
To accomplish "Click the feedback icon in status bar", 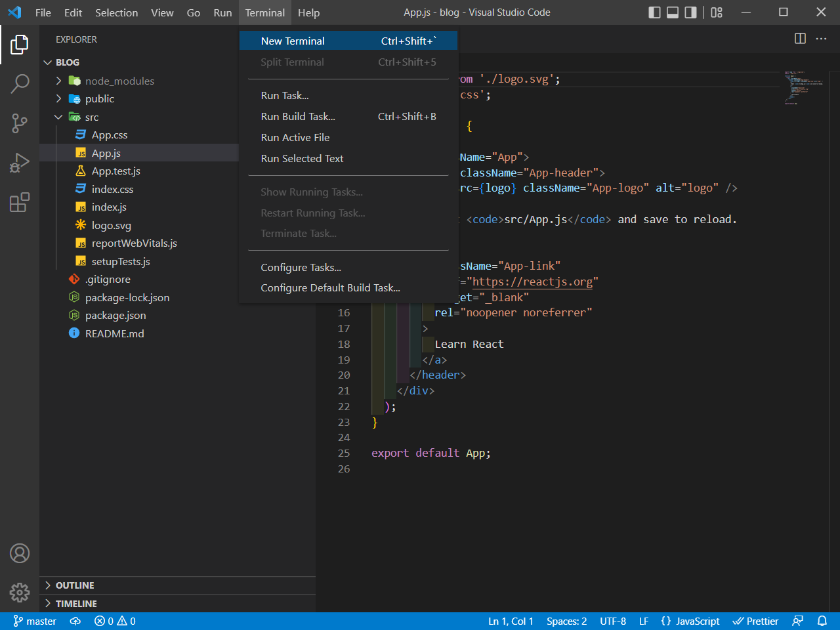I will tap(798, 621).
